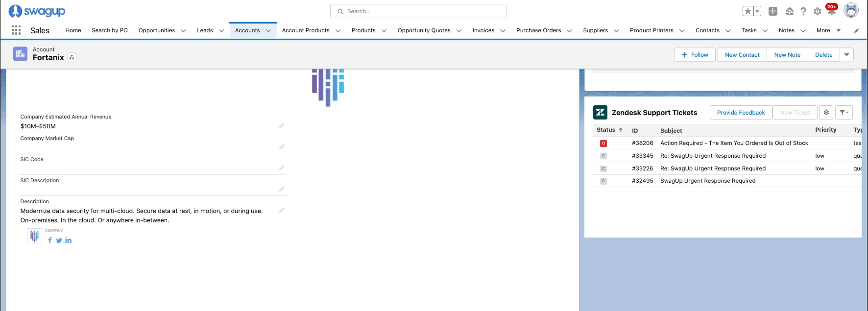This screenshot has width=868, height=311.
Task: Open the App Launcher grid icon
Action: (16, 30)
